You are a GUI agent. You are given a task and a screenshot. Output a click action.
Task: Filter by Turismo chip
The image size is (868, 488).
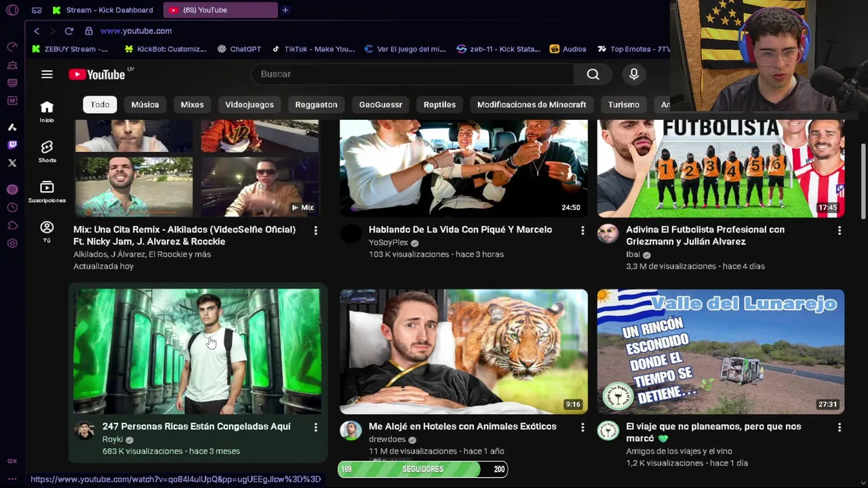[624, 104]
